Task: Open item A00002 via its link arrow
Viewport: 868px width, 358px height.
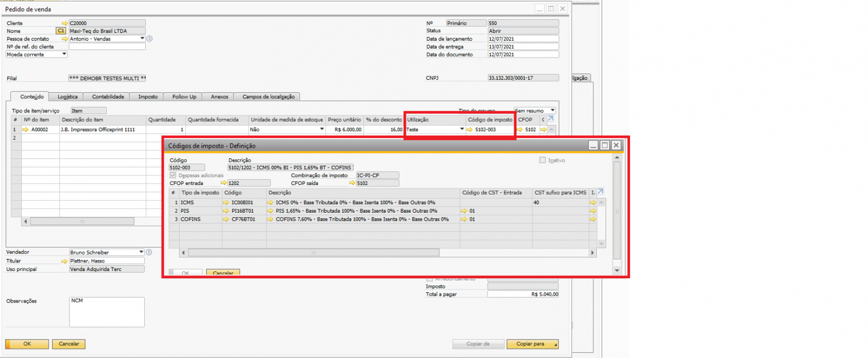Action: (25, 130)
